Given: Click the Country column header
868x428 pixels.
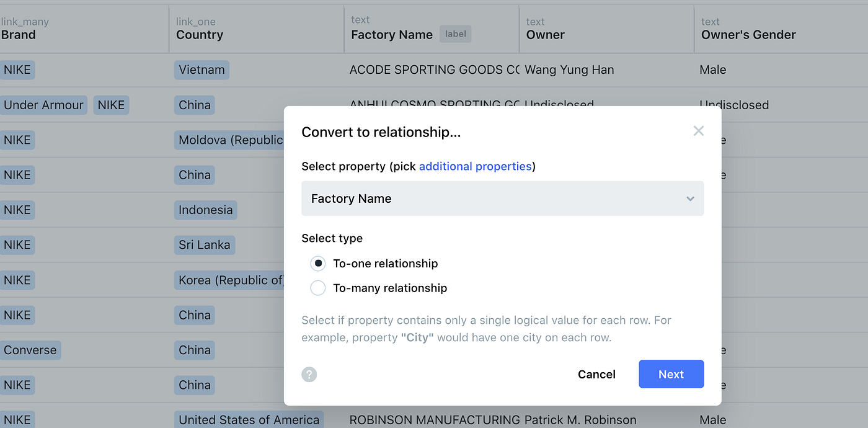Looking at the screenshot, I should click(201, 35).
